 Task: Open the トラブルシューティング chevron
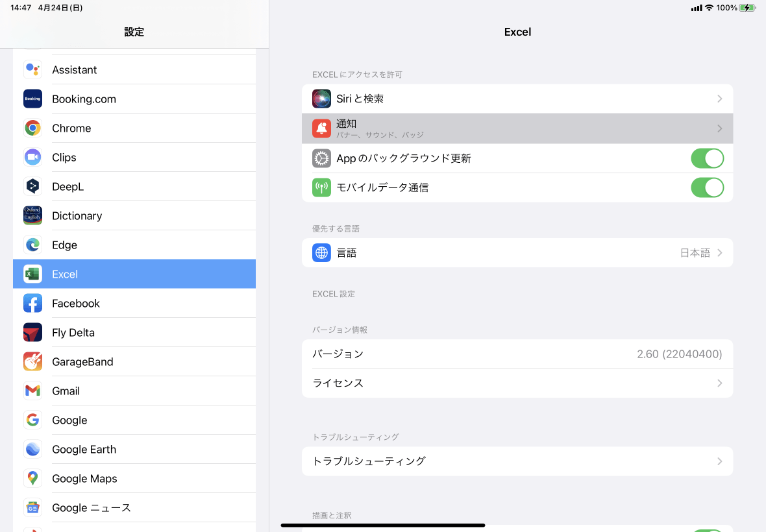pyautogui.click(x=720, y=461)
